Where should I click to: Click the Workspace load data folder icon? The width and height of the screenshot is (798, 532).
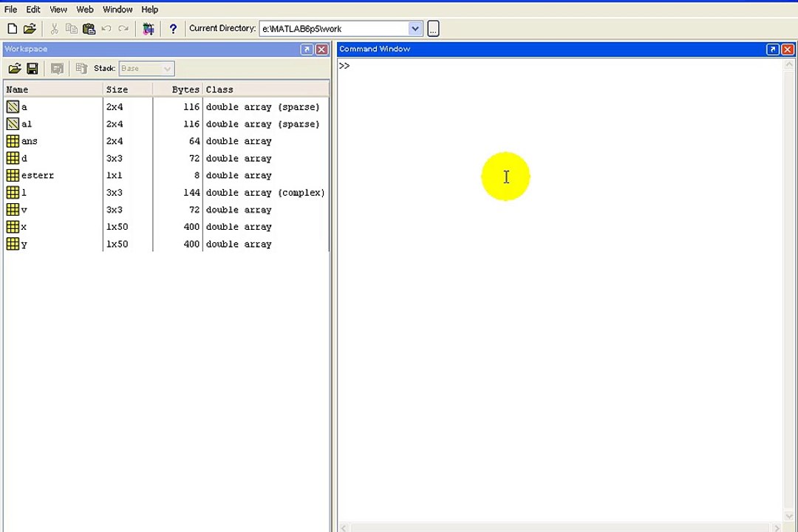pyautogui.click(x=15, y=68)
